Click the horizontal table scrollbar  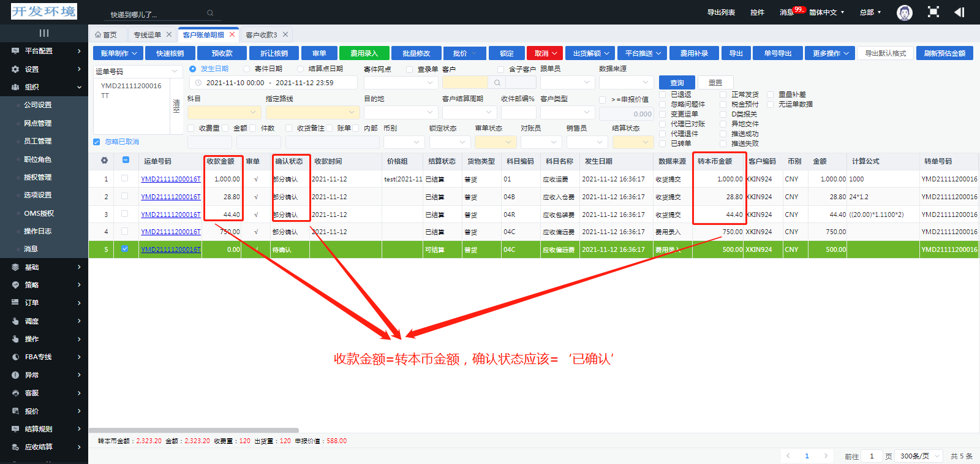(194, 430)
